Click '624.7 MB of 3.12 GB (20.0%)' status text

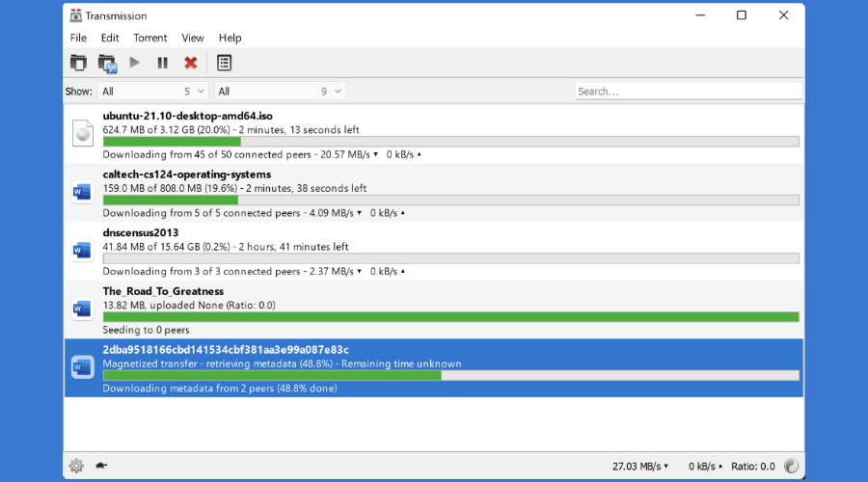click(166, 129)
